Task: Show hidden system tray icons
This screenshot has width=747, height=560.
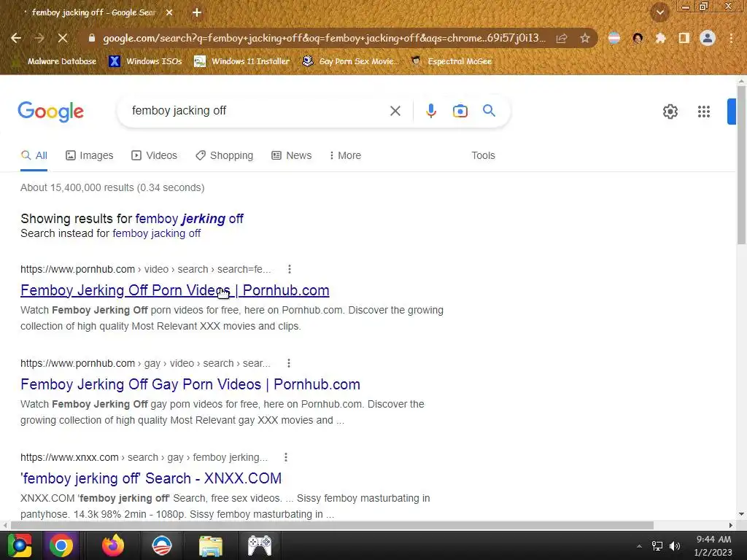Action: click(639, 546)
